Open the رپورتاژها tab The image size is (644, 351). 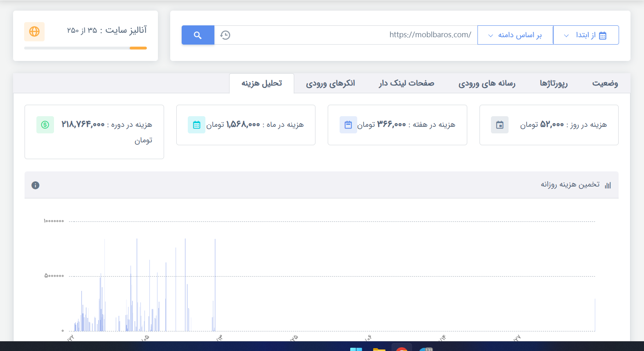pyautogui.click(x=553, y=83)
